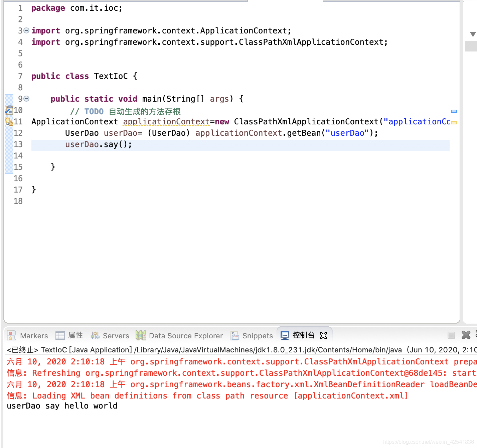Click the 控制台 console monitor icon

tap(285, 335)
